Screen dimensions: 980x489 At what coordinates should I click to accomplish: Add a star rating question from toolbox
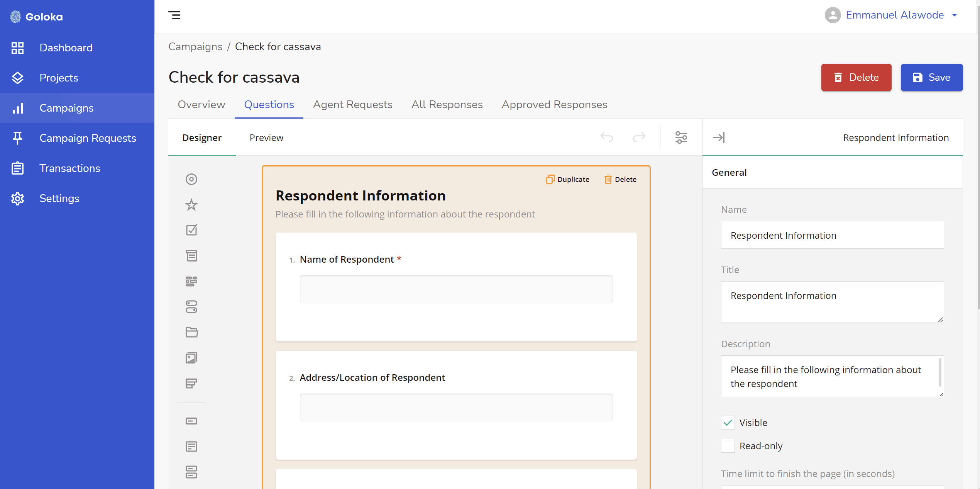point(191,205)
